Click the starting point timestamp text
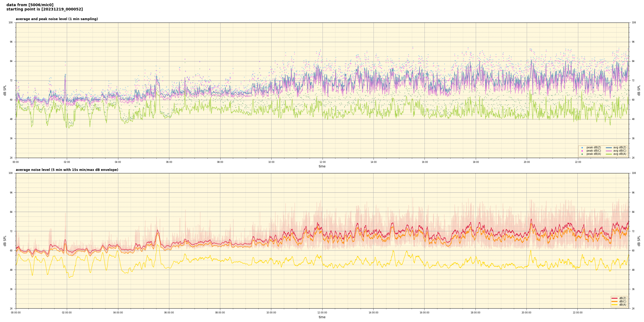Viewport: 644px width, 322px height. [45, 9]
